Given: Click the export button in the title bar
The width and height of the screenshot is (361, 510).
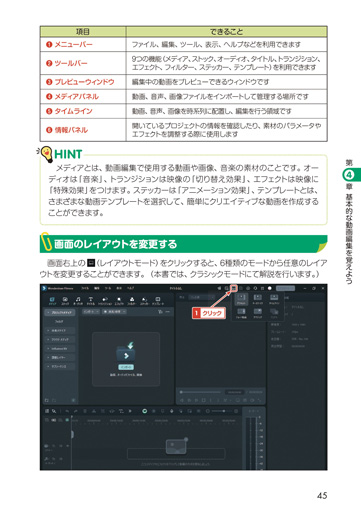Looking at the screenshot, I should point(285,288).
